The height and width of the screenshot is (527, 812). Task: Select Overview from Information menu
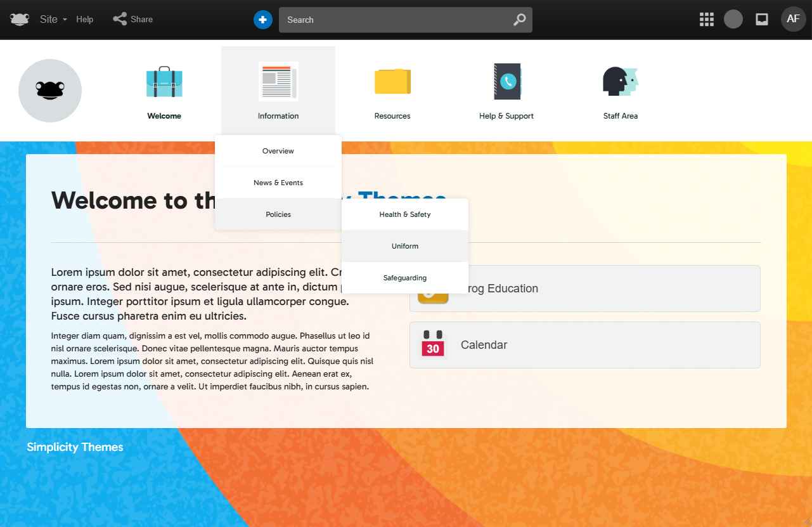tap(278, 151)
